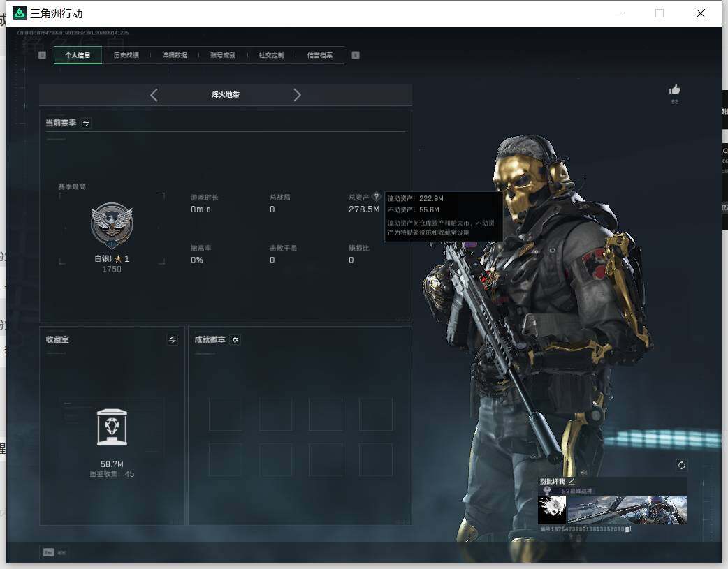Close the 三角洲行动 window

701,13
